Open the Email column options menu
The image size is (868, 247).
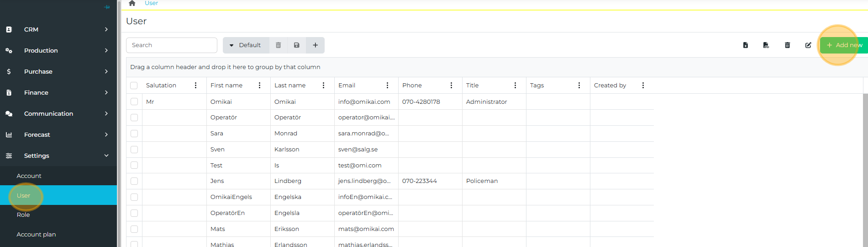(x=387, y=86)
